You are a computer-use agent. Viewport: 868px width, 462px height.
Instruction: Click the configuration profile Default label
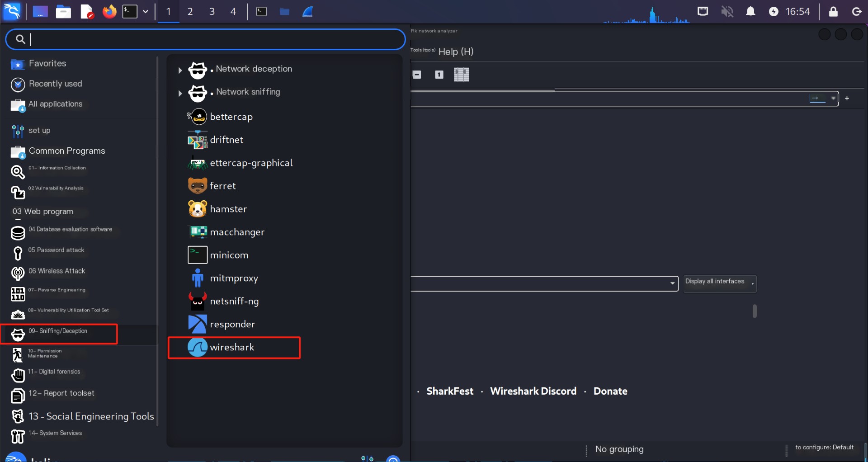824,448
